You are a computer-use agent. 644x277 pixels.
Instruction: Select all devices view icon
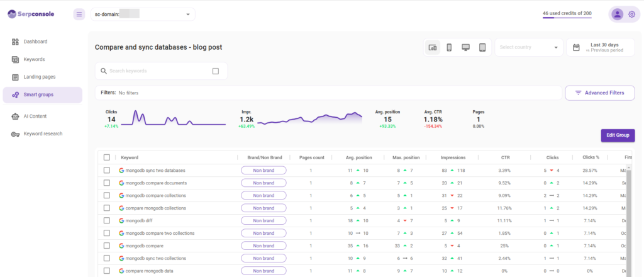pyautogui.click(x=433, y=47)
